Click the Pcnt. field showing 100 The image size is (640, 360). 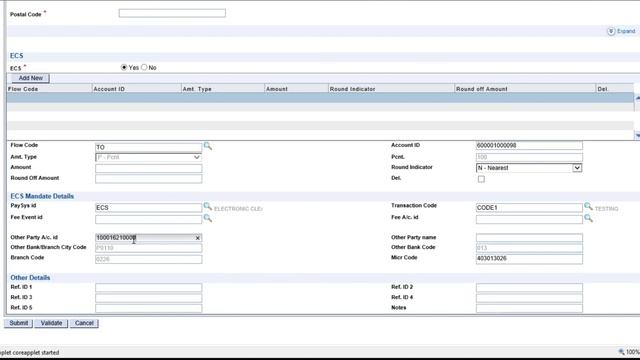coord(529,157)
